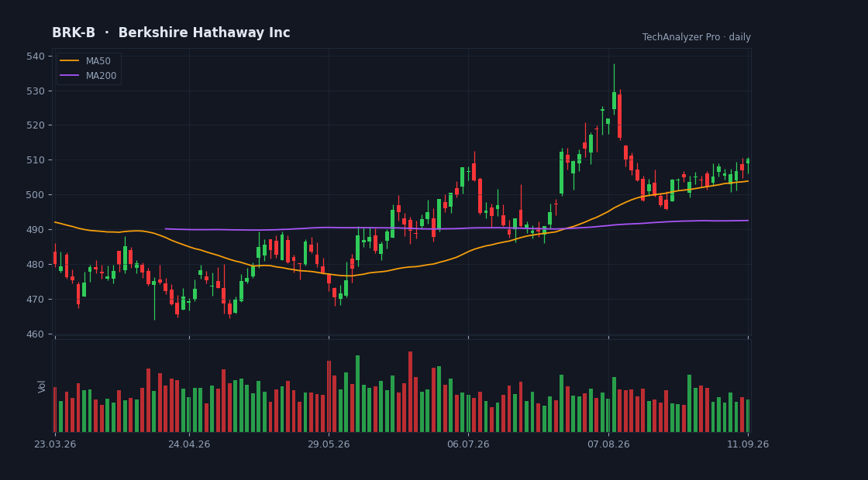Click the 23.03.26 date label
Image resolution: width=868 pixels, height=480 pixels.
click(x=55, y=444)
